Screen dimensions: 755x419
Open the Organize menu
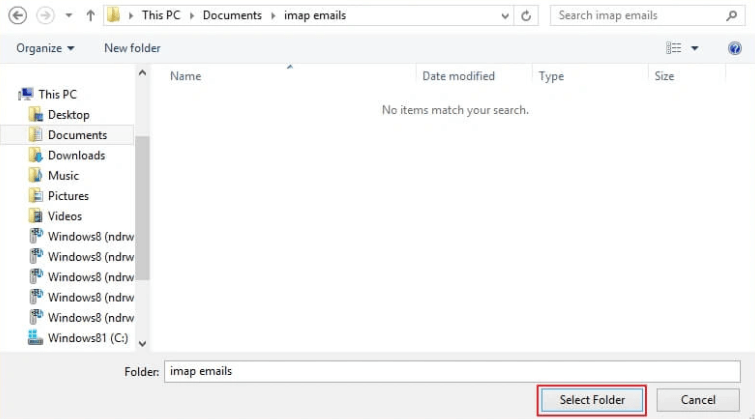(45, 48)
